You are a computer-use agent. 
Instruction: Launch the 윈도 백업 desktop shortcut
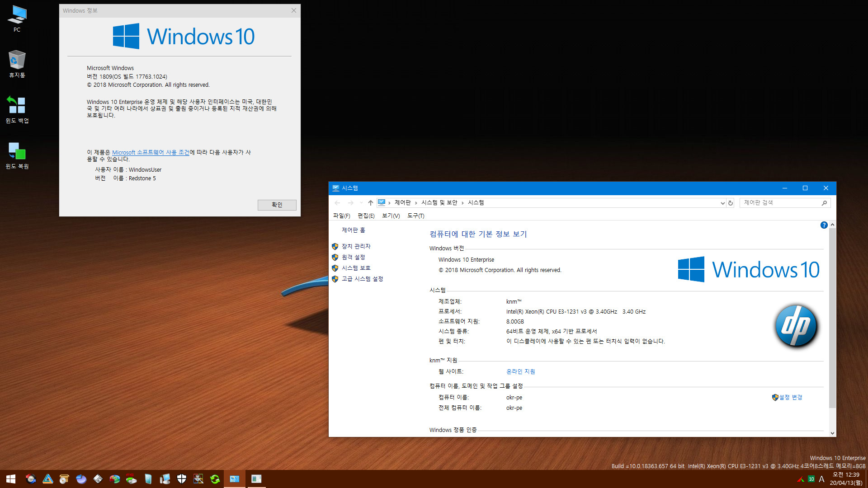tap(17, 109)
